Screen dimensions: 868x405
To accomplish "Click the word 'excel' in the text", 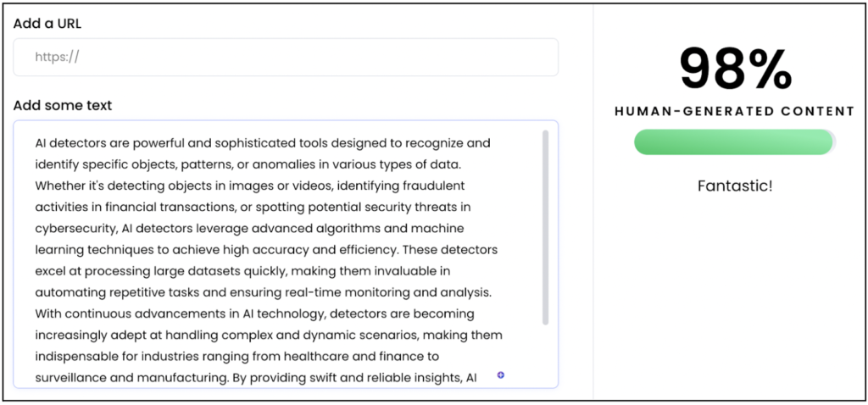I will pos(50,270).
